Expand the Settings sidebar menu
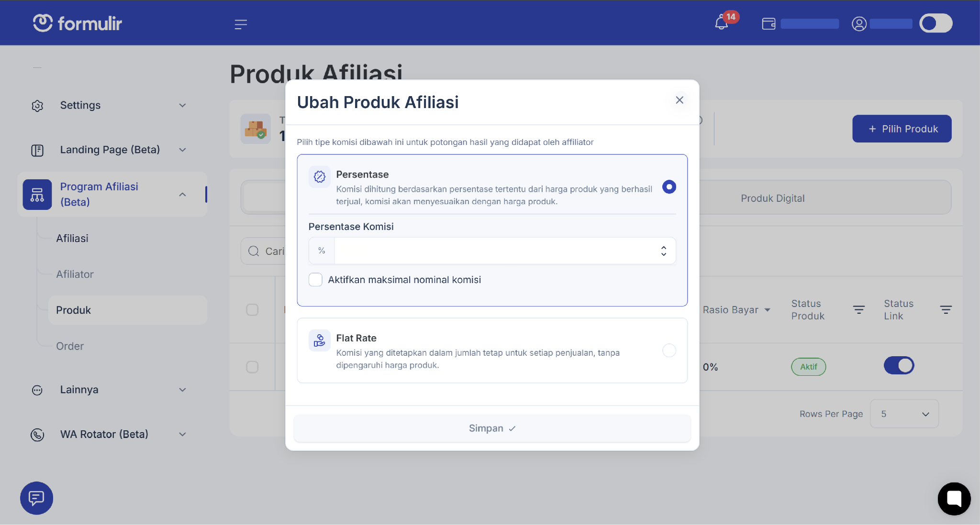Screen dimensions: 980x525 [109, 105]
